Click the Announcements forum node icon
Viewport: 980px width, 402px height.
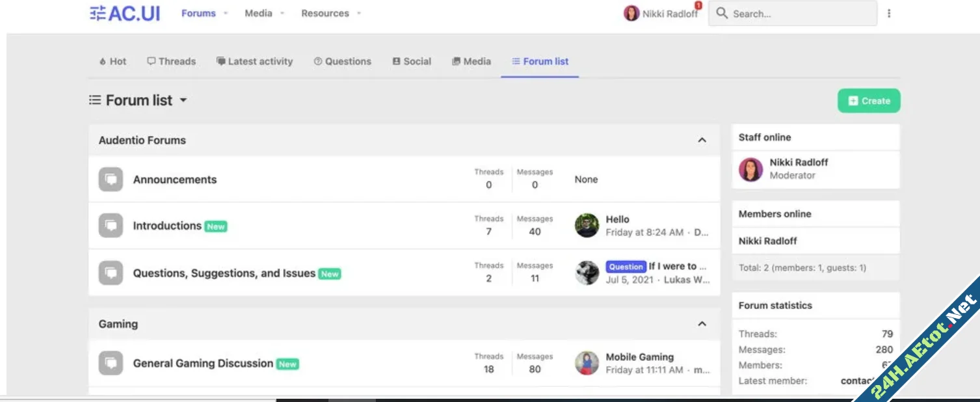pos(111,180)
